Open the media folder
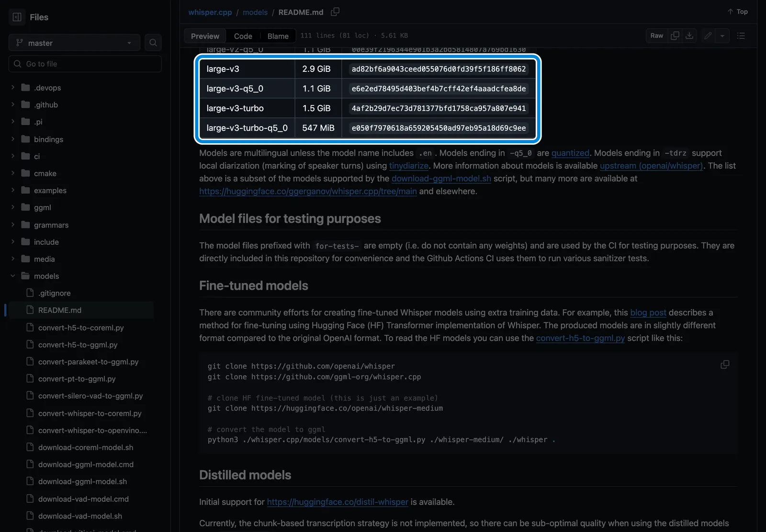Viewport: 766px width, 532px height. (45, 259)
